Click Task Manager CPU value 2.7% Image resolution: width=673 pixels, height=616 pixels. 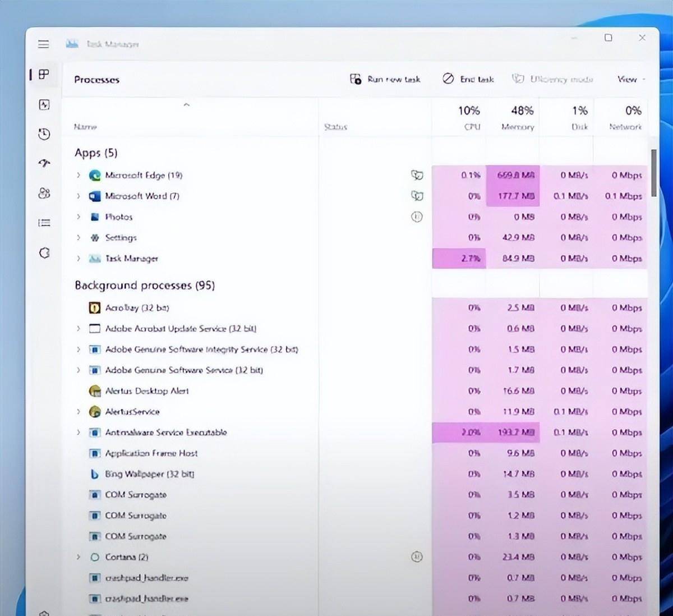coord(471,259)
